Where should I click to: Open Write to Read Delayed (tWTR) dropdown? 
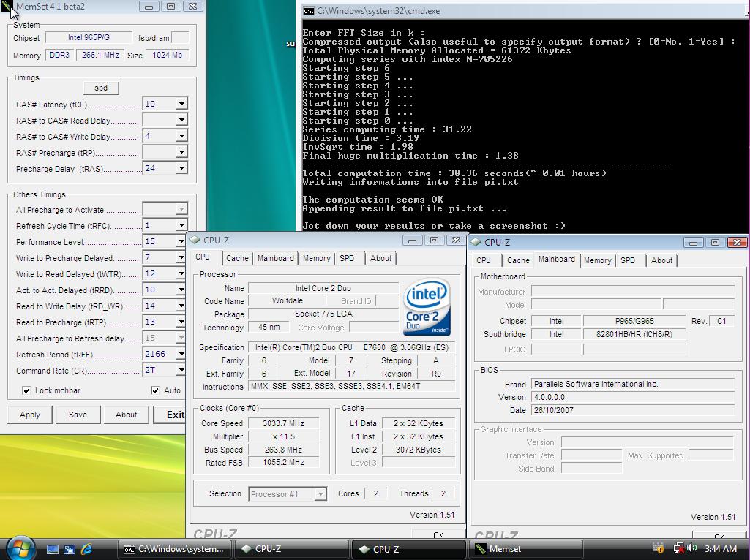[x=181, y=274]
